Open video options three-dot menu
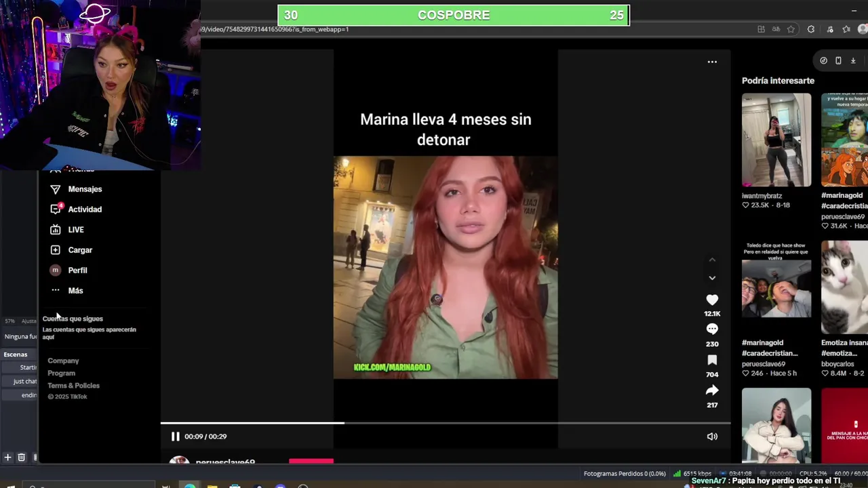 click(x=712, y=62)
